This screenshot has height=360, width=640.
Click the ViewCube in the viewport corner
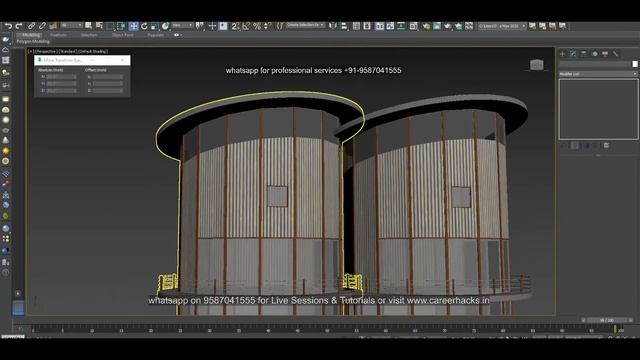point(536,64)
